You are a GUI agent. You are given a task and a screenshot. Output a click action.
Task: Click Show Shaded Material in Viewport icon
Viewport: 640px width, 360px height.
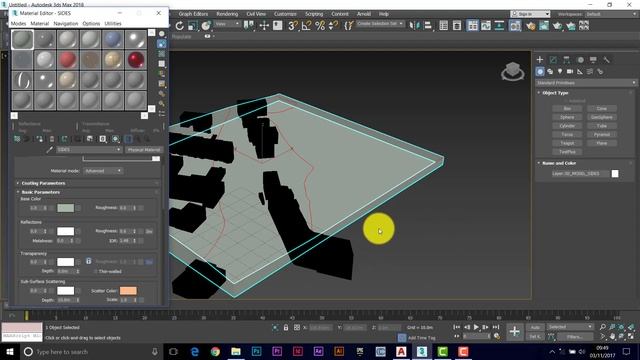click(116, 139)
